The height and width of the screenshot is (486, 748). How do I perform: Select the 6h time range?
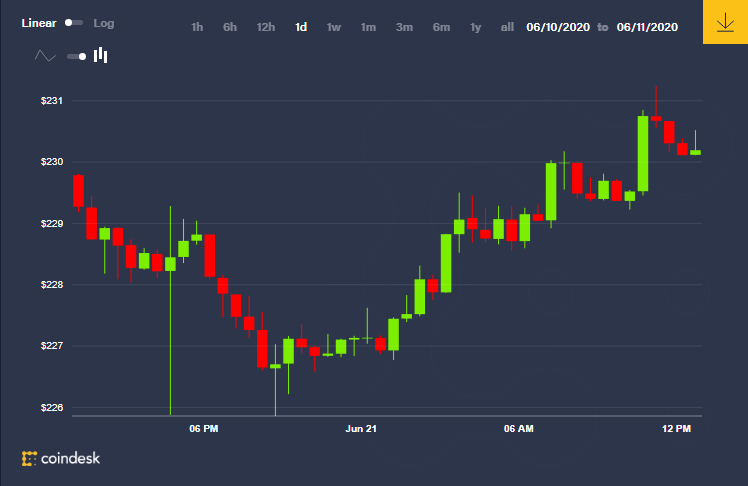coord(230,27)
